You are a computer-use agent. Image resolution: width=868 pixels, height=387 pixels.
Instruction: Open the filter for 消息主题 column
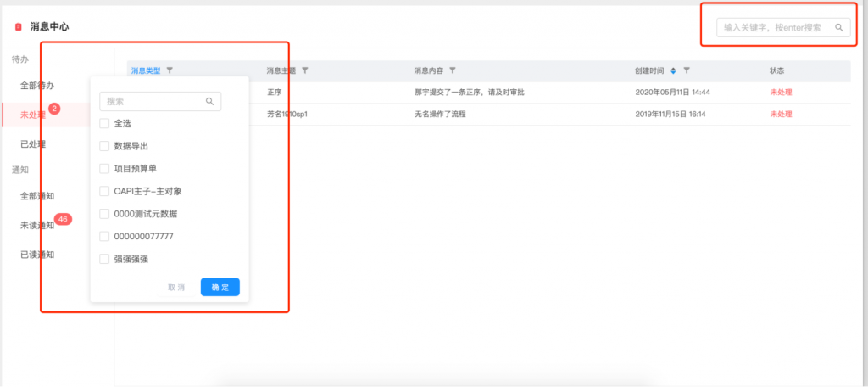[305, 70]
